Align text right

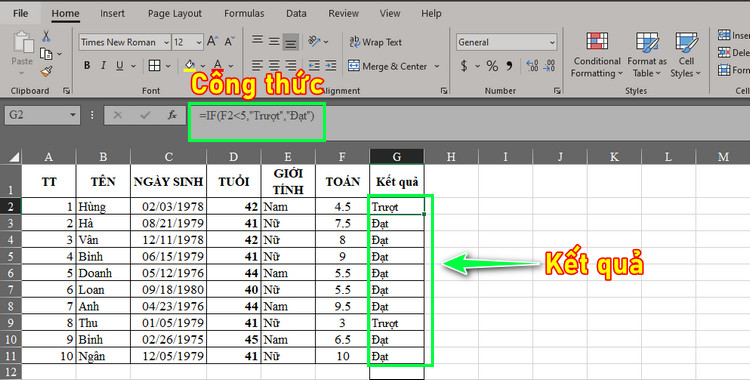tap(290, 66)
